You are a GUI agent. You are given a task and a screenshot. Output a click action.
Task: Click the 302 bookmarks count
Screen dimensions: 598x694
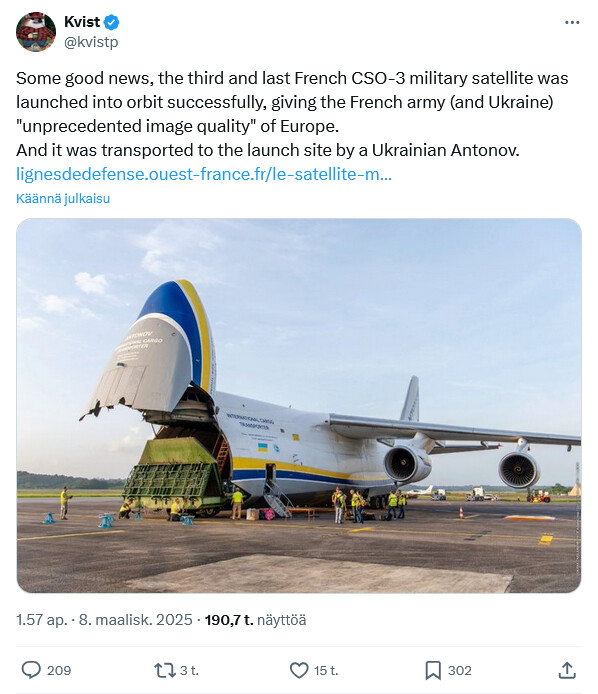tap(459, 671)
